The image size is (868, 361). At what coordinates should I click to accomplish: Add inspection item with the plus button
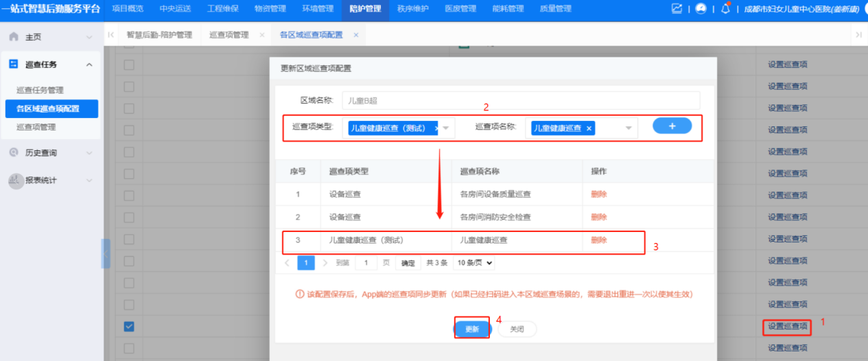672,126
